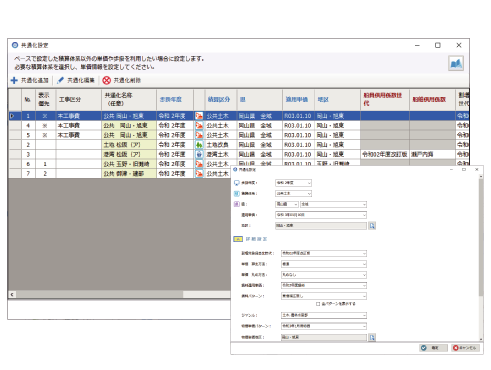This screenshot has height=370, width=491.
Task: Click the 共通化編集 pencil icon
Action: tap(60, 80)
